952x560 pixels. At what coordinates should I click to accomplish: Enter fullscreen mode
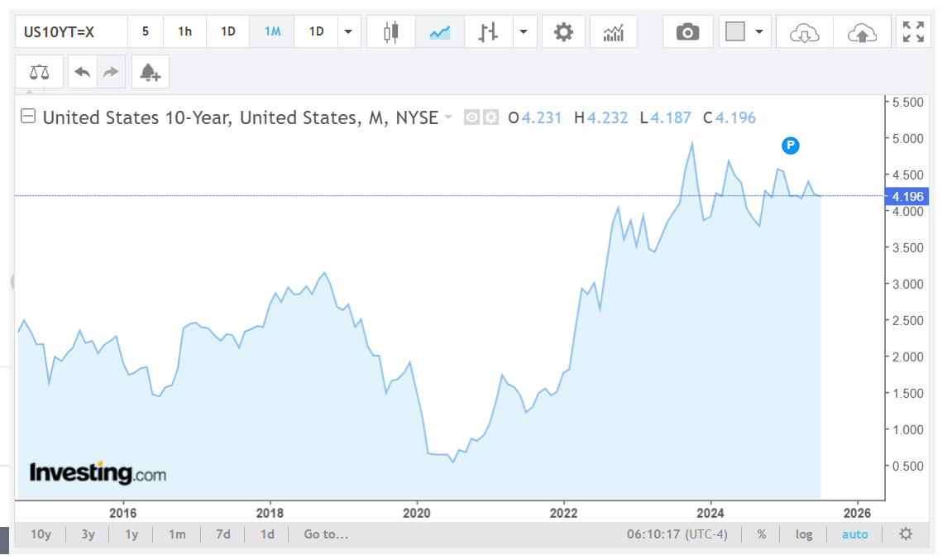[x=913, y=32]
